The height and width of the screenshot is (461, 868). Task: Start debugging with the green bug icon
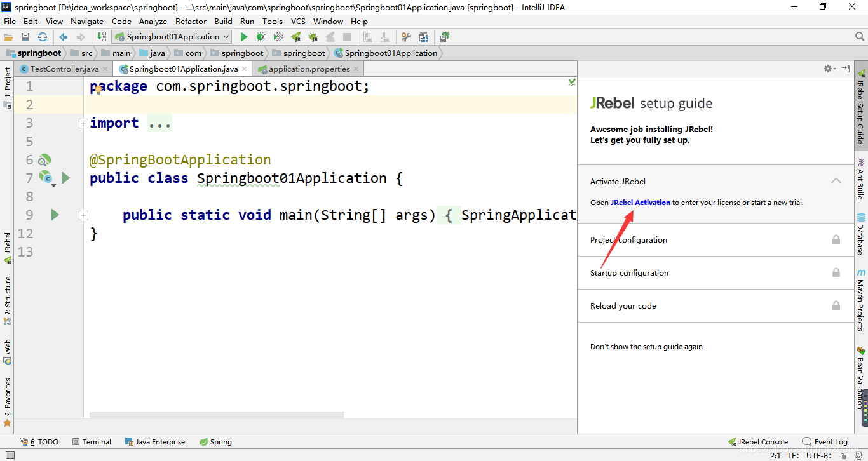pyautogui.click(x=261, y=37)
